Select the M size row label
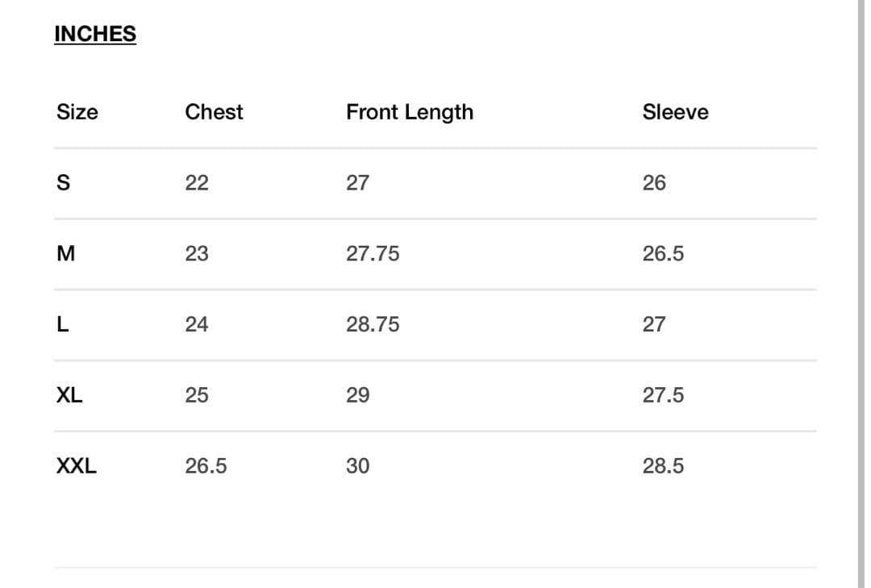This screenshot has height=588, width=871. 65,254
